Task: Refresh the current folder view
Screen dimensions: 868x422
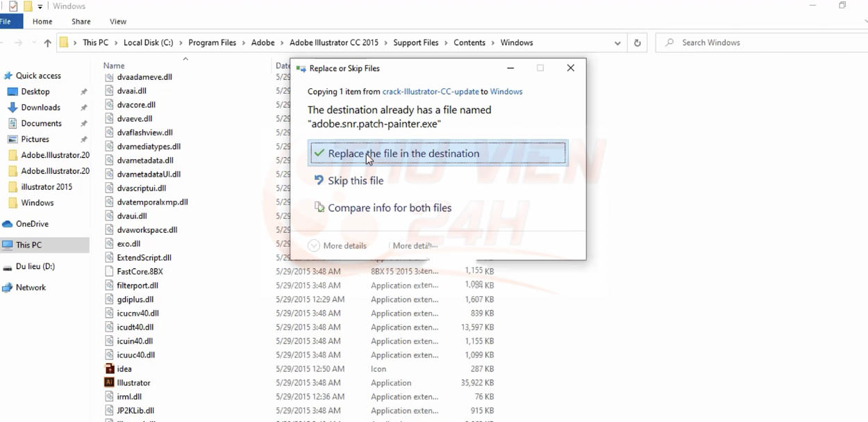Action: [637, 43]
